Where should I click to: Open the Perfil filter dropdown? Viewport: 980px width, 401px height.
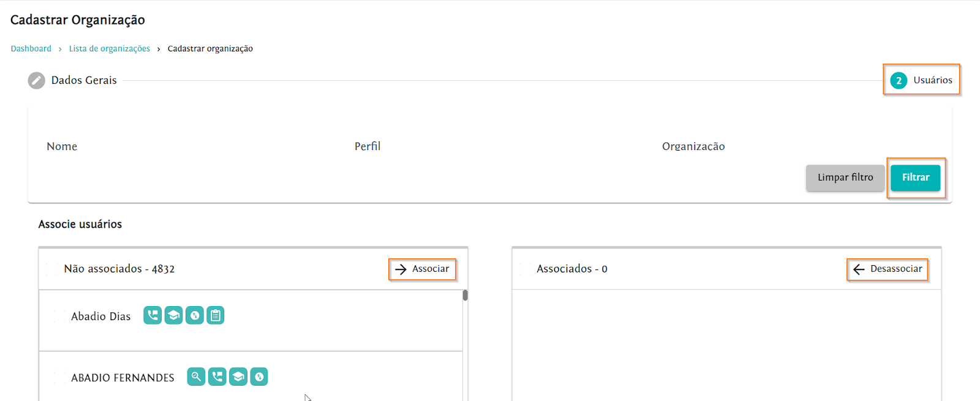[x=490, y=147]
